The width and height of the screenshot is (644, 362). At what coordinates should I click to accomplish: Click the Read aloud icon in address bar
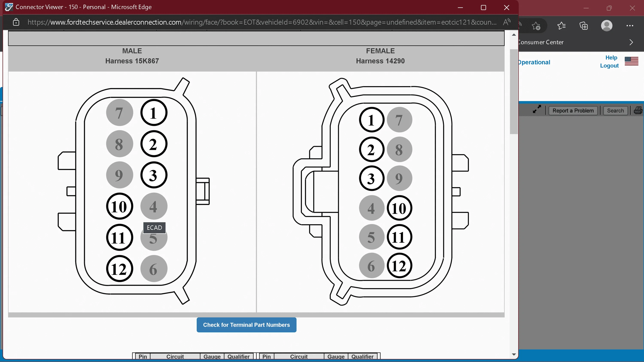(x=507, y=22)
